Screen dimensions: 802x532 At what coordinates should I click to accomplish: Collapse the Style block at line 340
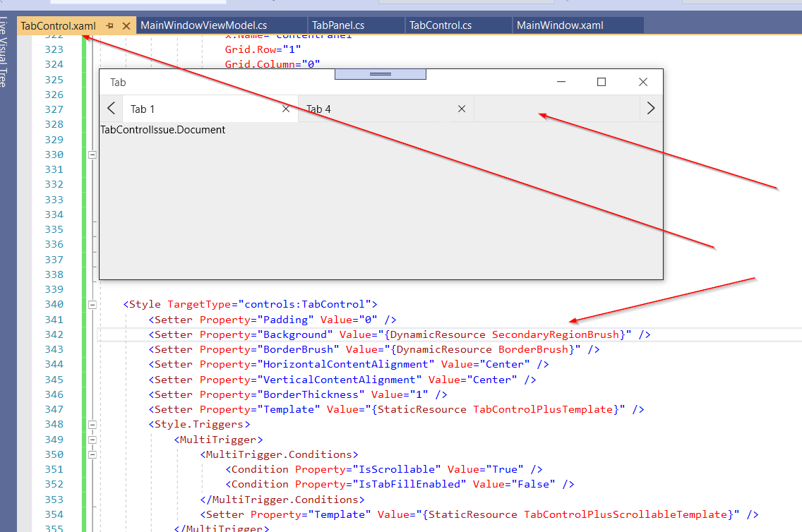point(92,305)
